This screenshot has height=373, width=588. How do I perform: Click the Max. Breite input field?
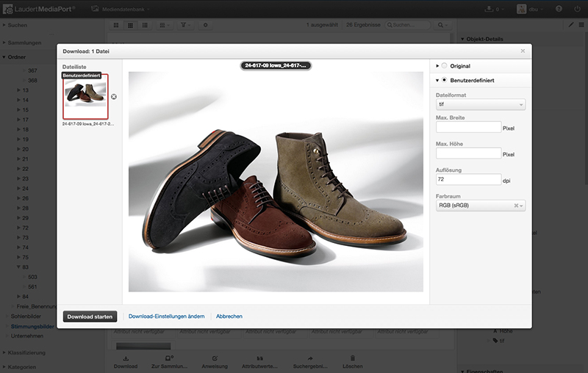click(x=467, y=128)
